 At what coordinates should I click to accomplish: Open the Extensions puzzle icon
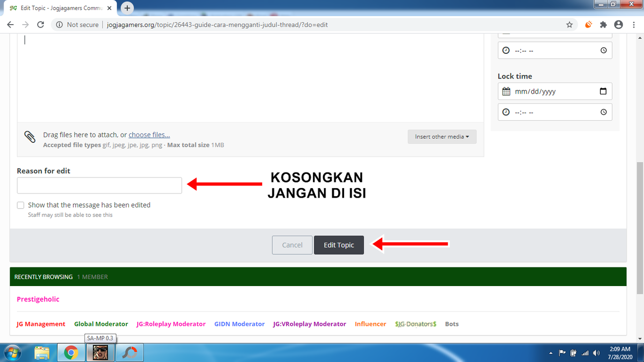[604, 24]
